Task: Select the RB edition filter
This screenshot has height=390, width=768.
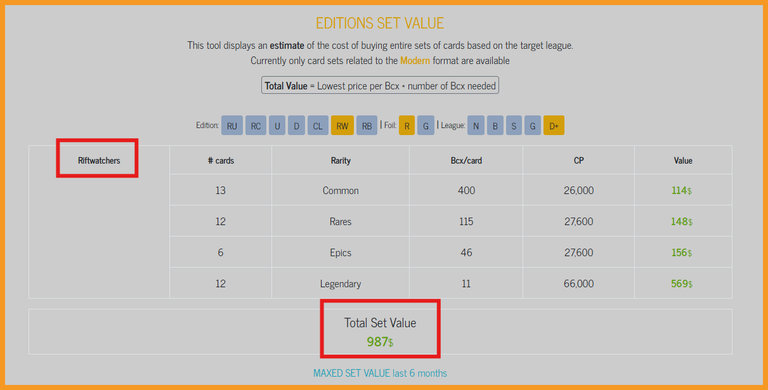Action: coord(367,125)
